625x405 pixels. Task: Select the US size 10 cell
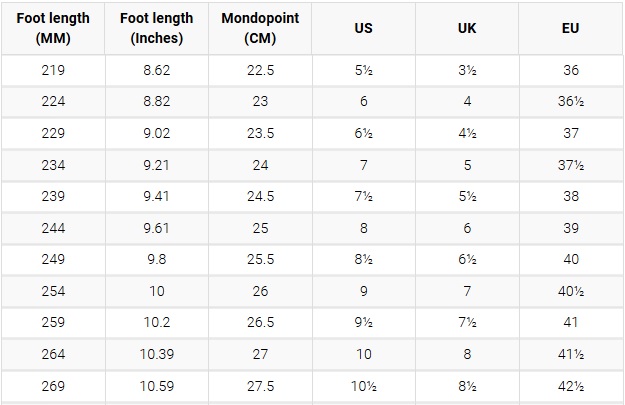pyautogui.click(x=364, y=354)
